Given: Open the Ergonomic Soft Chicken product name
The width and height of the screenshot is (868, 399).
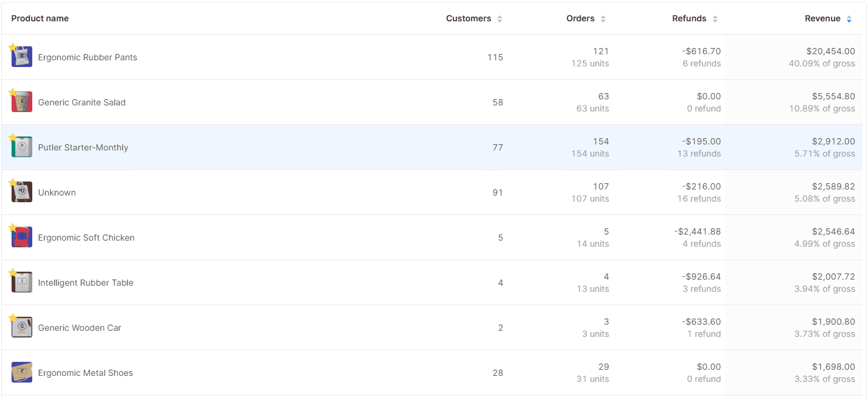Looking at the screenshot, I should pyautogui.click(x=86, y=238).
